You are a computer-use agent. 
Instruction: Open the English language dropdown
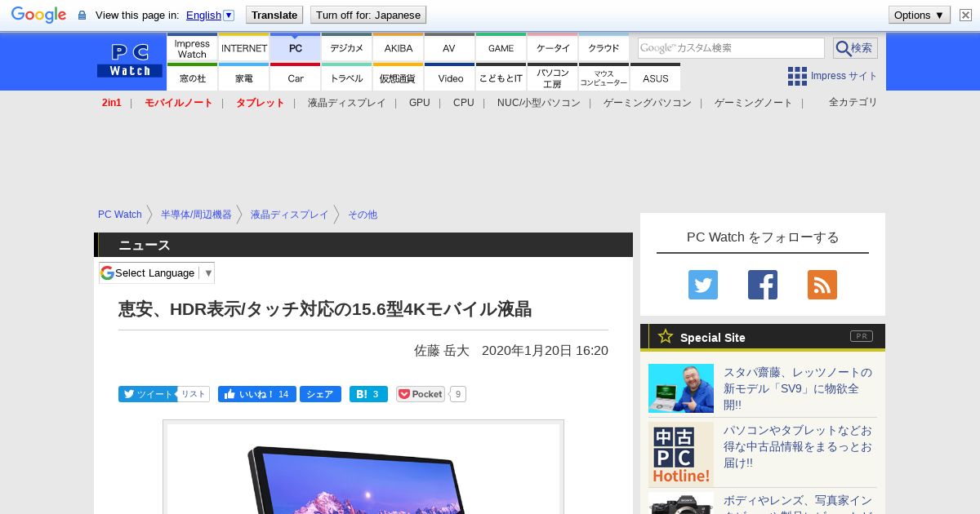click(210, 15)
